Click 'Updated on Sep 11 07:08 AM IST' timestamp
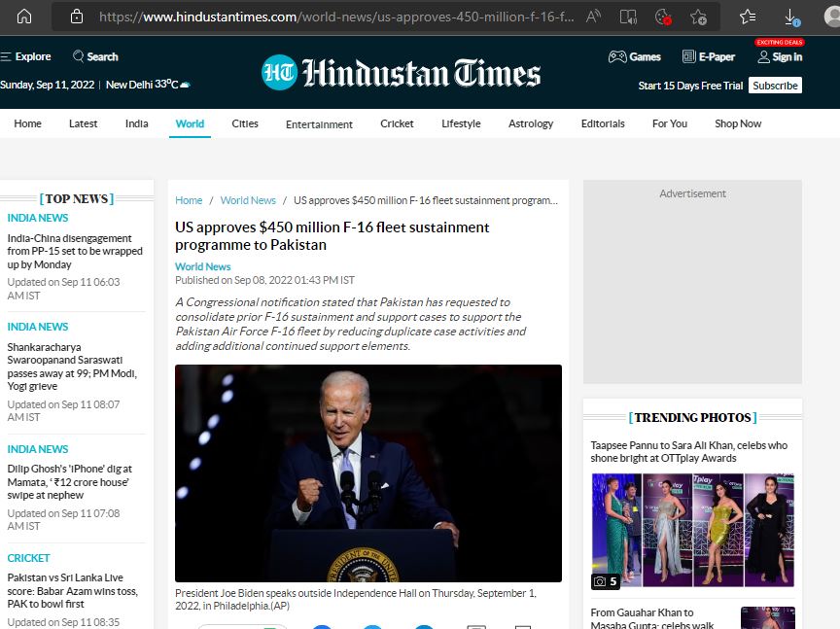 click(63, 520)
